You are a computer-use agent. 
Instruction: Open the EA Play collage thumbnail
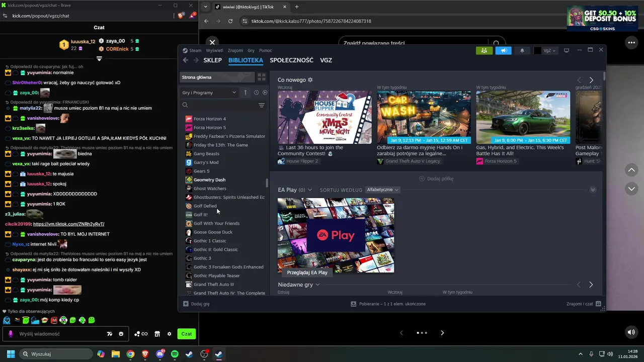336,235
